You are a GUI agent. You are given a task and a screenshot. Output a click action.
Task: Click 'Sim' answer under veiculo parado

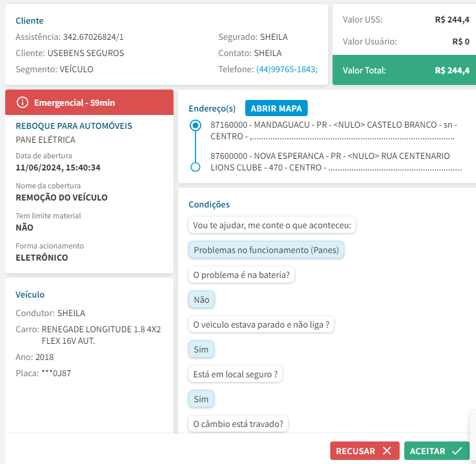point(201,350)
